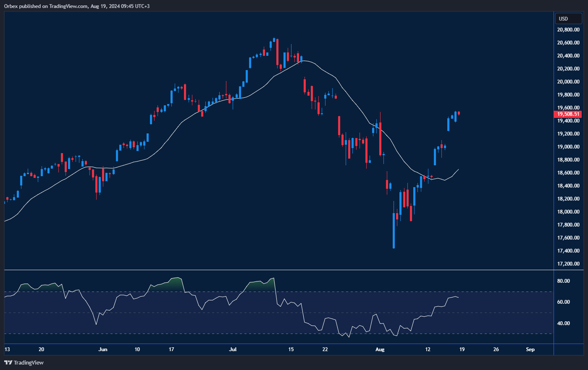Select the Sep month label on time axis

pos(530,349)
